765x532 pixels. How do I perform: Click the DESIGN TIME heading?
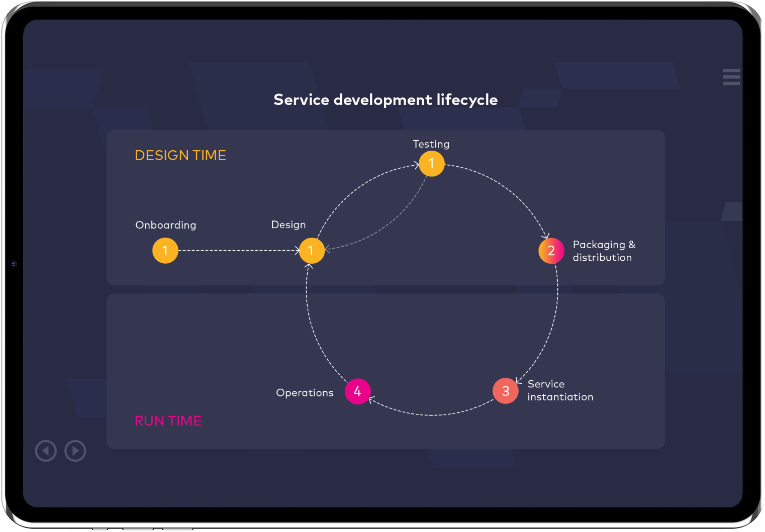[x=180, y=155]
